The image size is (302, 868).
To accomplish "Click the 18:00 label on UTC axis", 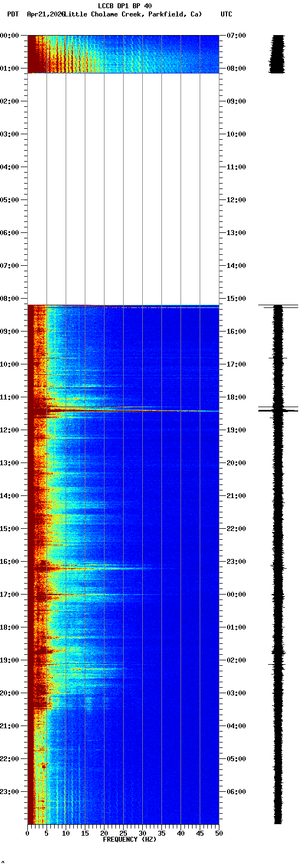I will [236, 397].
